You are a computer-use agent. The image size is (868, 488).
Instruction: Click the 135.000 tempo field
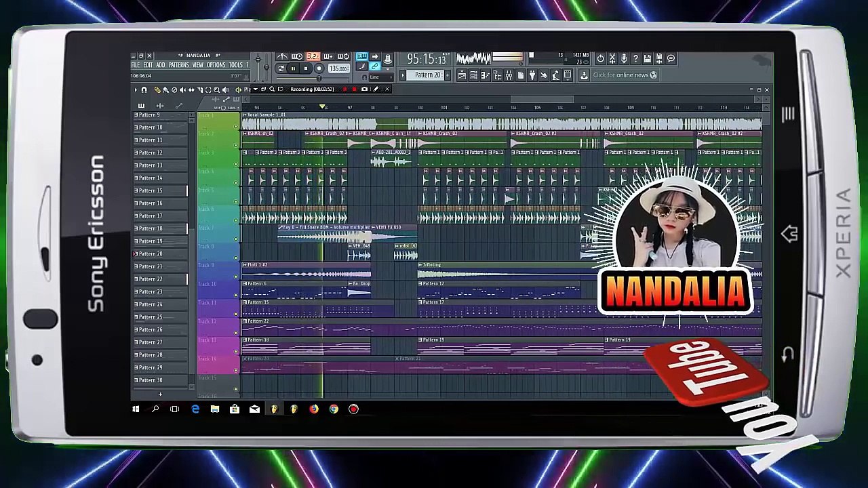338,68
